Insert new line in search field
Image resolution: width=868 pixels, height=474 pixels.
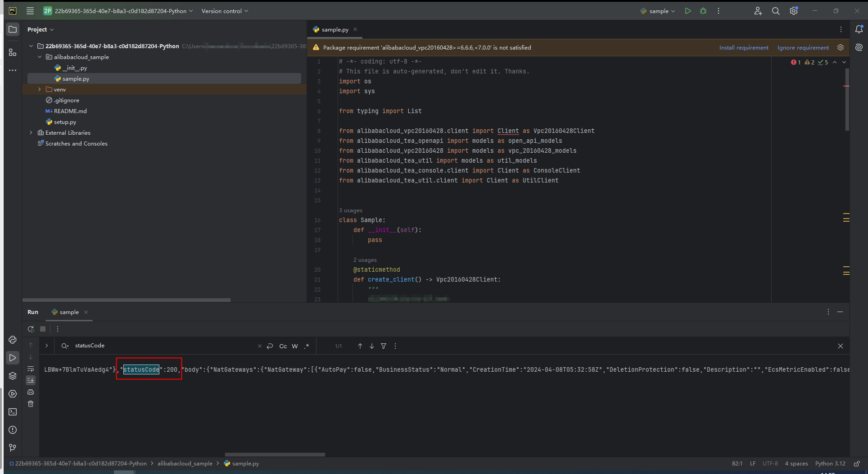point(270,346)
